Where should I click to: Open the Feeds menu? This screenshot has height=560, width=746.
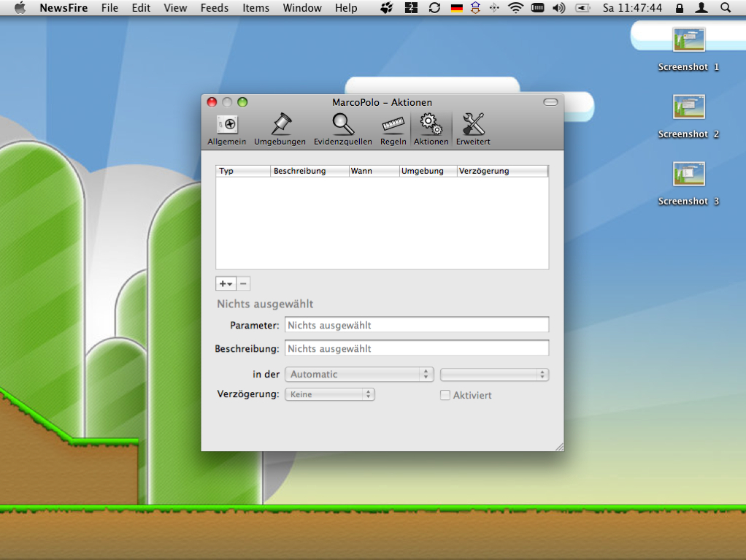pos(215,7)
